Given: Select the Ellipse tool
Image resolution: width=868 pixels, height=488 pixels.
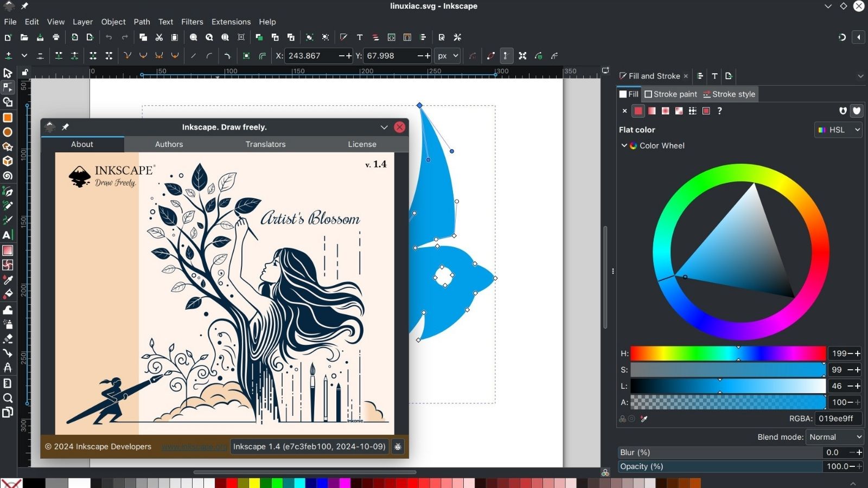Looking at the screenshot, I should (8, 132).
